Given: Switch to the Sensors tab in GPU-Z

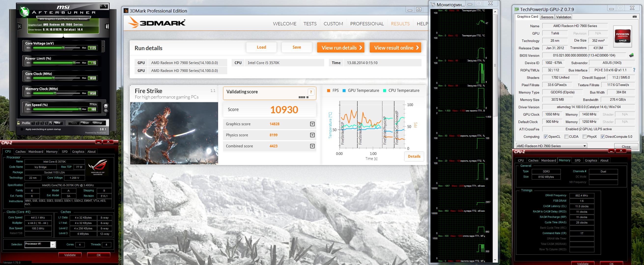Looking at the screenshot, I should pyautogui.click(x=547, y=17).
